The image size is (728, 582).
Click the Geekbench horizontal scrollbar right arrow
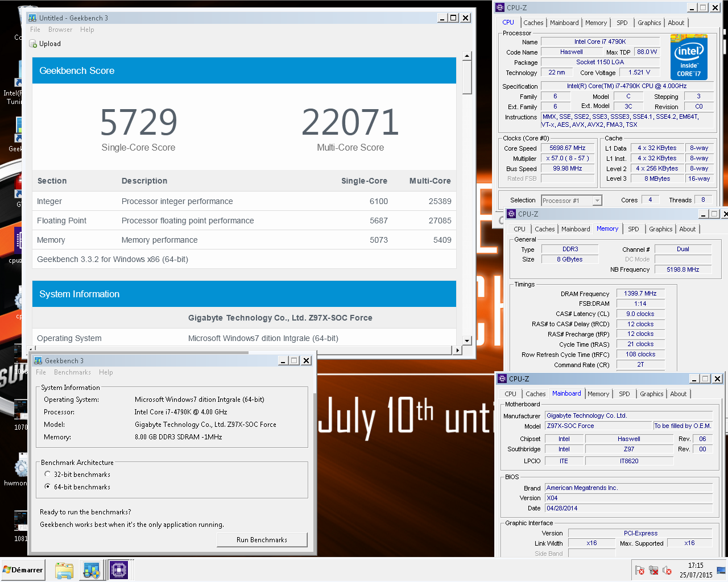[x=457, y=350]
